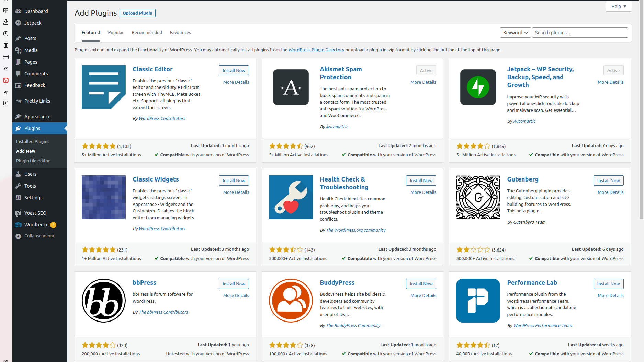Open Plugin file editor submenu item

click(x=33, y=161)
